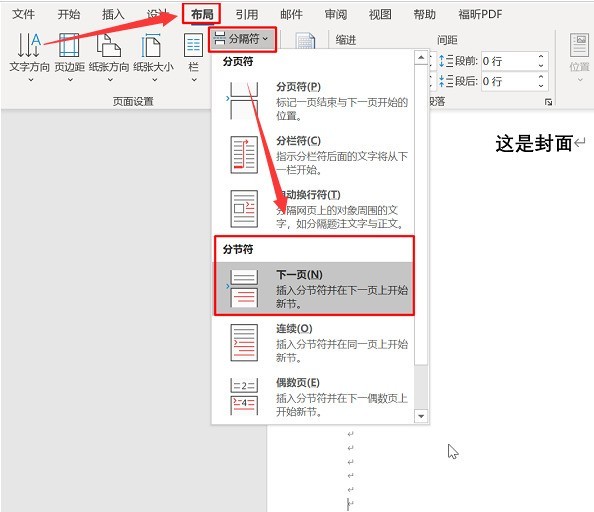Switch to the 引用 tab
Image resolution: width=594 pixels, height=512 pixels.
[247, 14]
